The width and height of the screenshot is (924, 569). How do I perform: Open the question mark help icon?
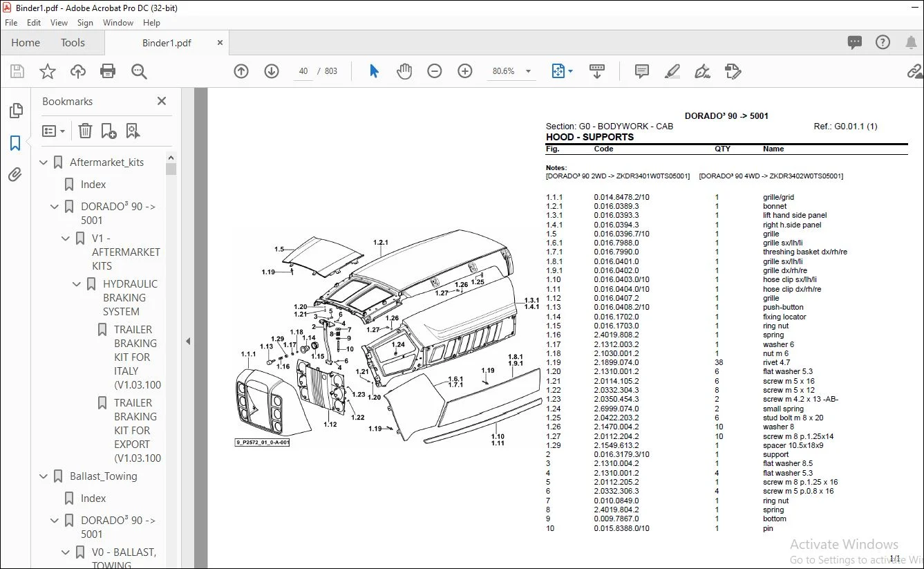tap(883, 43)
